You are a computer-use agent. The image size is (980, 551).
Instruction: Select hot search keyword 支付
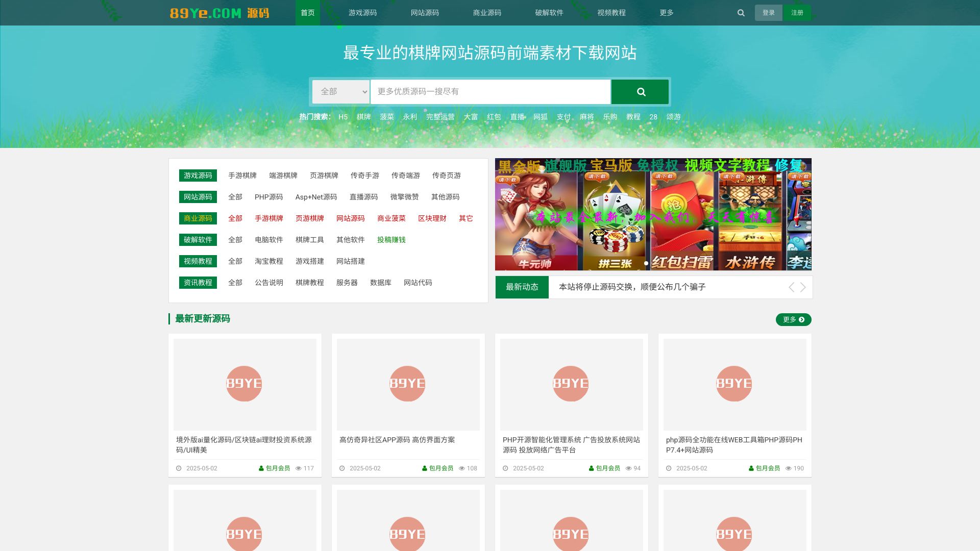(563, 117)
